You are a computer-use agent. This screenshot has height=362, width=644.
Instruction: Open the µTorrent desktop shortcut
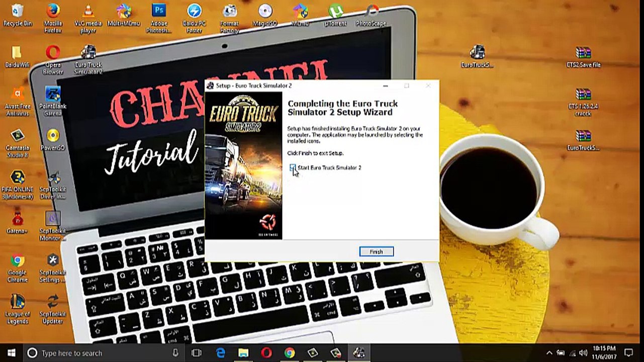335,15
